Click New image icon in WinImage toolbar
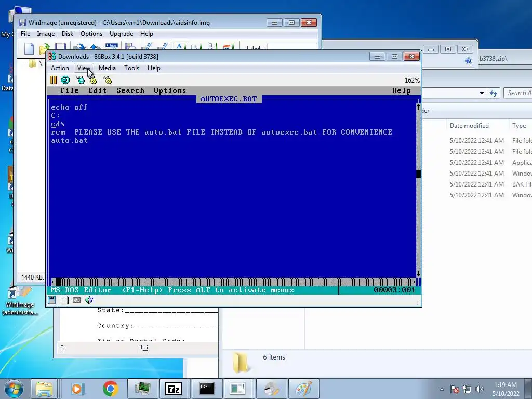 tap(29, 48)
